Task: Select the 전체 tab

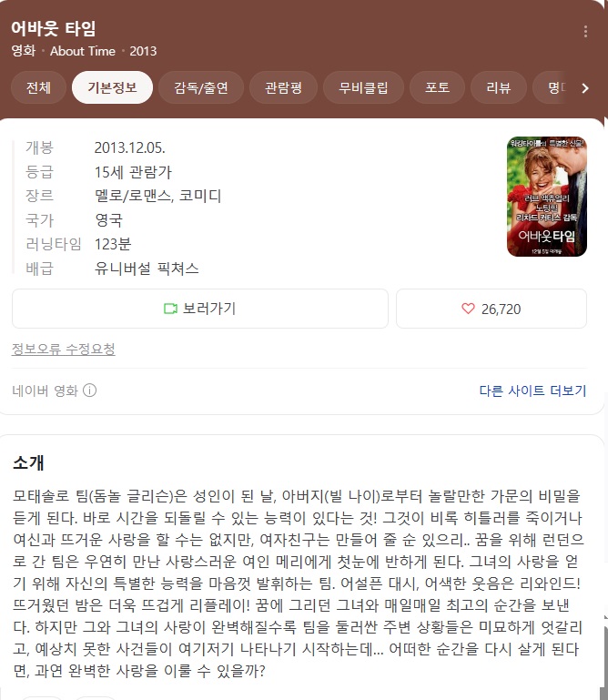Action: pos(38,87)
